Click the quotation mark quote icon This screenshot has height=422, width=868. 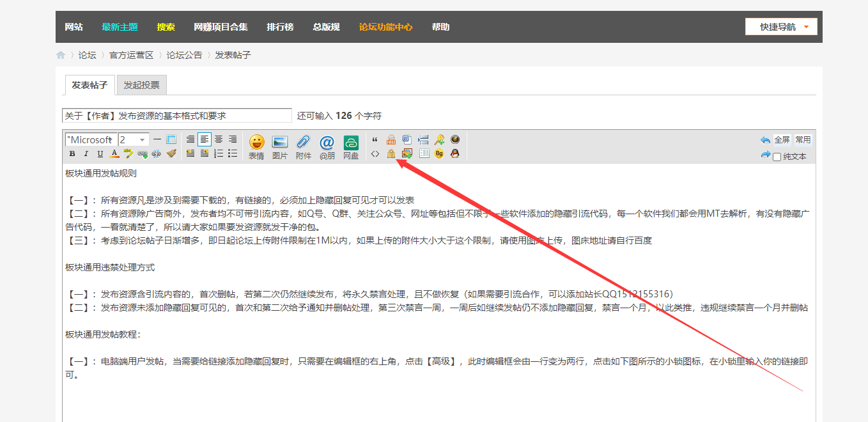[375, 139]
